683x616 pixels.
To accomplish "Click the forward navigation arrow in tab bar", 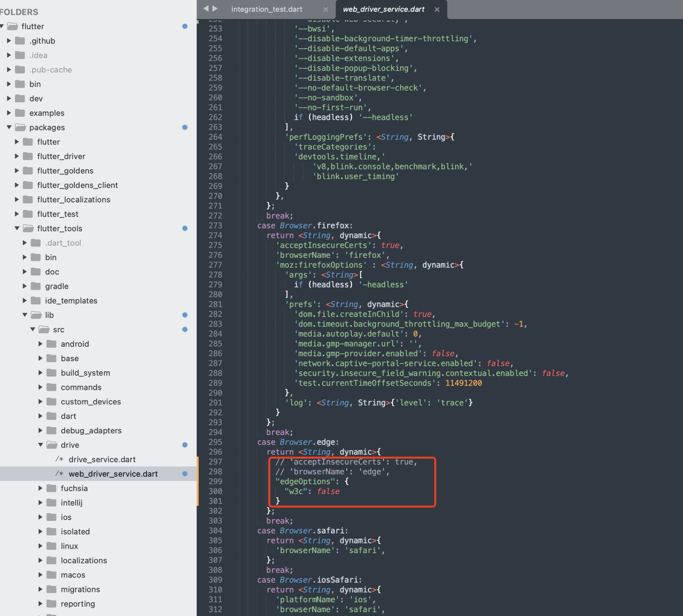I will [216, 9].
